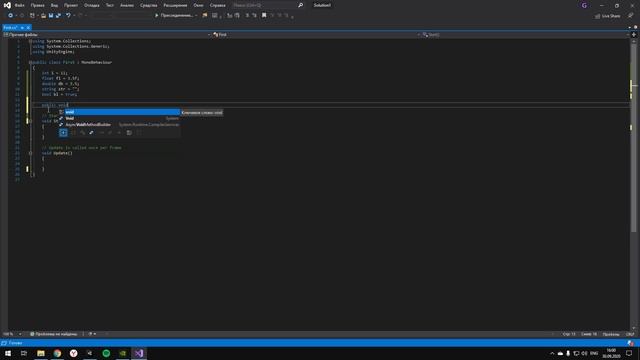This screenshot has width=640, height=360.
Task: Click Visual Studio icon on the taskbar
Action: point(139,353)
